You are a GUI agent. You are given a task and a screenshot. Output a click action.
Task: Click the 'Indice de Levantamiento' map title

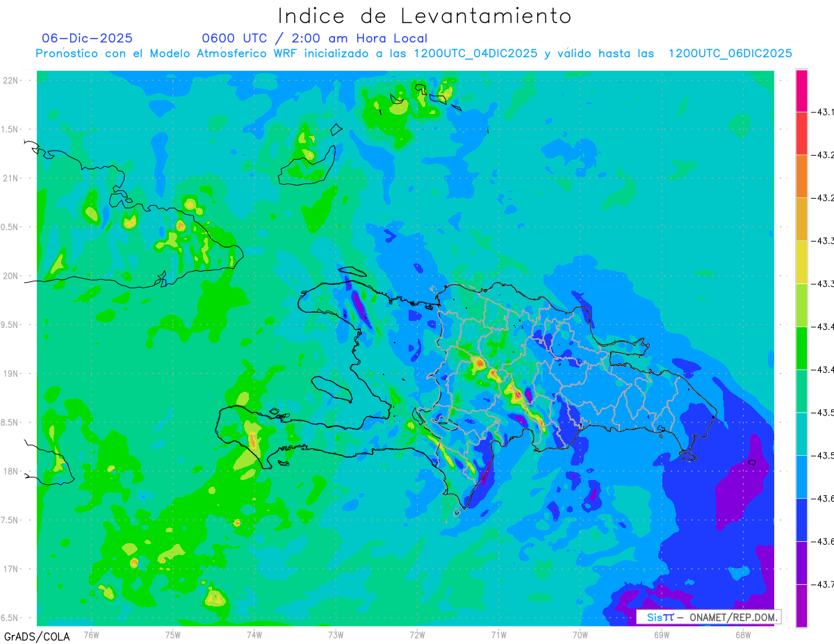pyautogui.click(x=425, y=15)
